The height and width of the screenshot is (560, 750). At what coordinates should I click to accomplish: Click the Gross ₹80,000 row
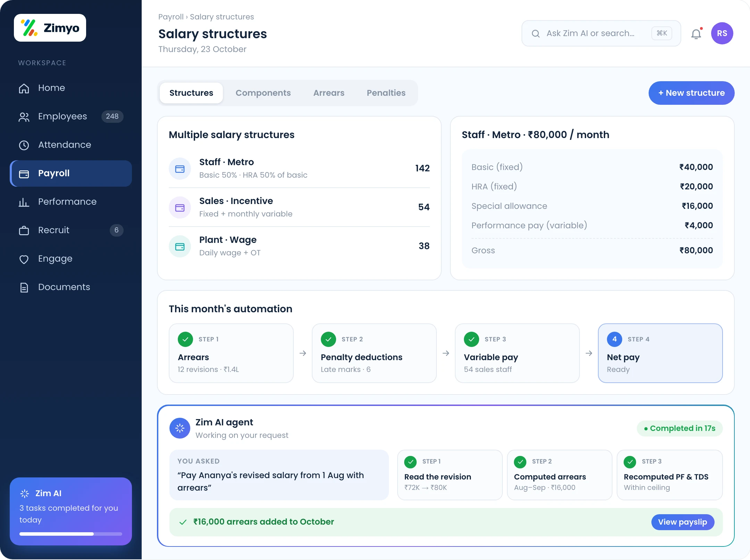pyautogui.click(x=592, y=251)
